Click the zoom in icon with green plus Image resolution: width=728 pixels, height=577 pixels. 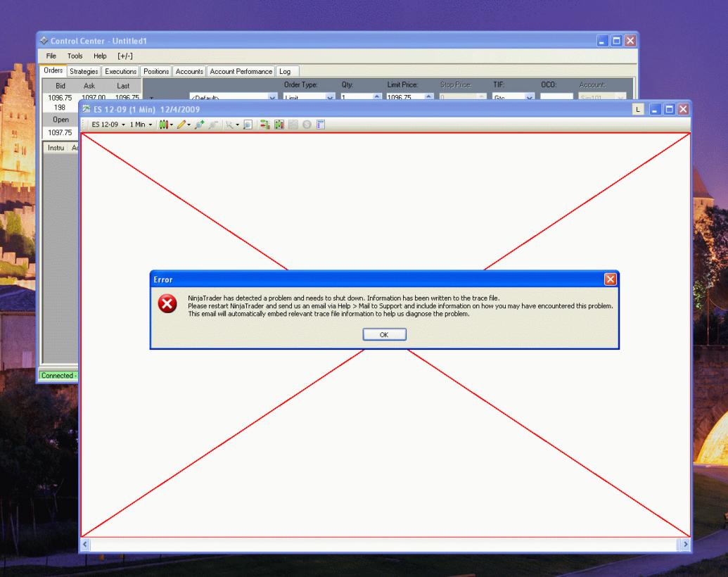(x=200, y=125)
